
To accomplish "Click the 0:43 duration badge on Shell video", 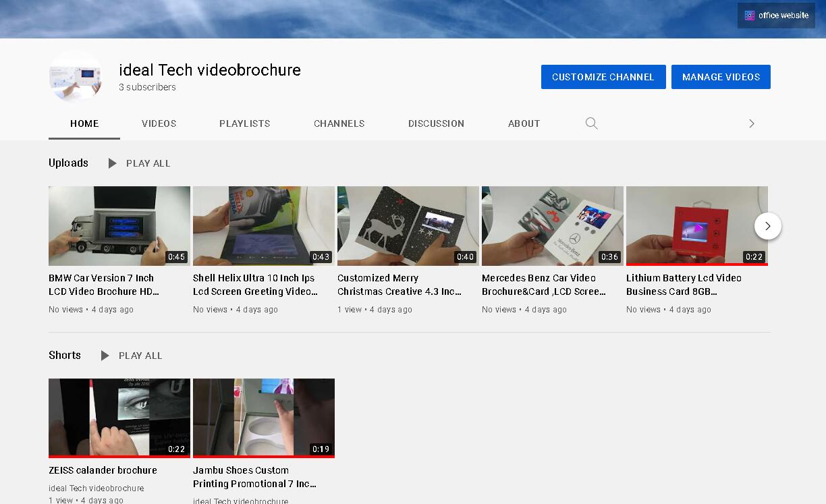I will (x=321, y=257).
